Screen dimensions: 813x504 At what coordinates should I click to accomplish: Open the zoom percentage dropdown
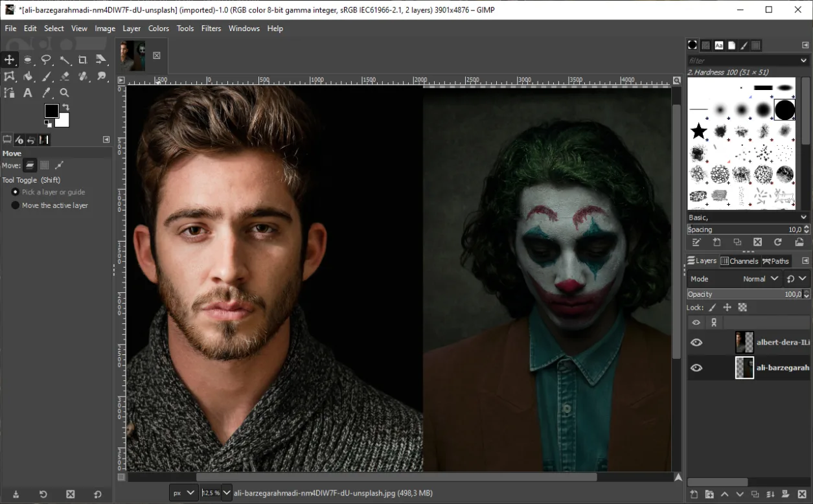click(x=227, y=493)
